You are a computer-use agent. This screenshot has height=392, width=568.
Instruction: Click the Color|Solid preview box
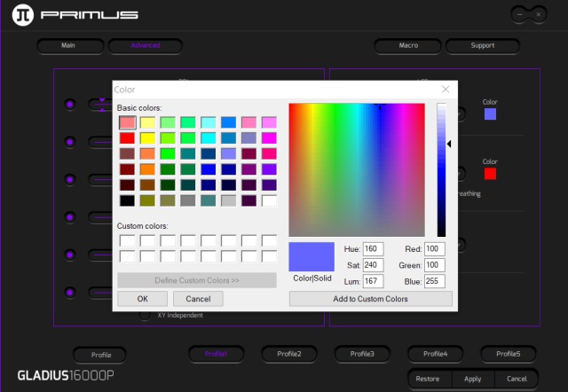tap(312, 257)
